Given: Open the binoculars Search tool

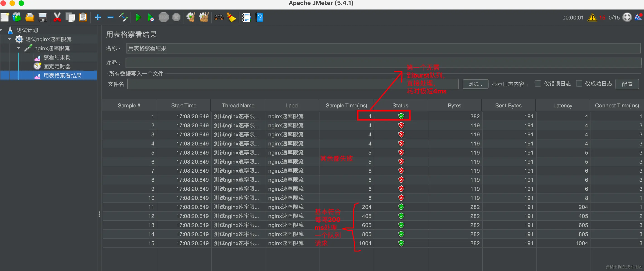Looking at the screenshot, I should 219,17.
